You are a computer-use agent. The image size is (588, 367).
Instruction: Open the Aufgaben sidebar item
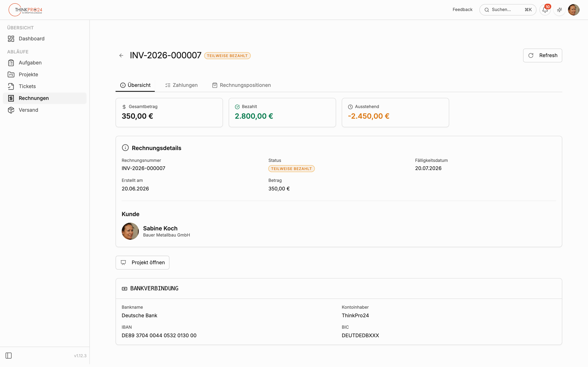(x=45, y=63)
